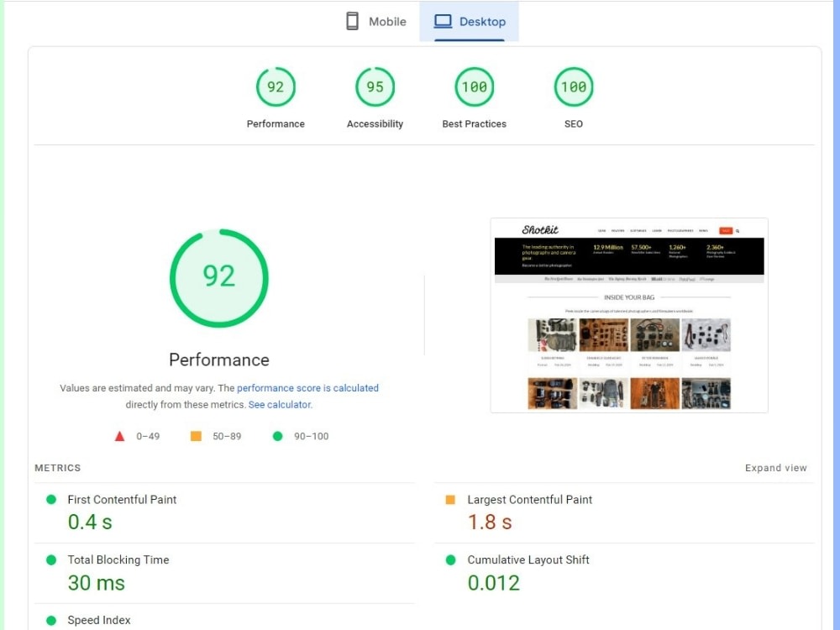
Task: Open 'performance score is calculated' link
Action: pyautogui.click(x=307, y=388)
